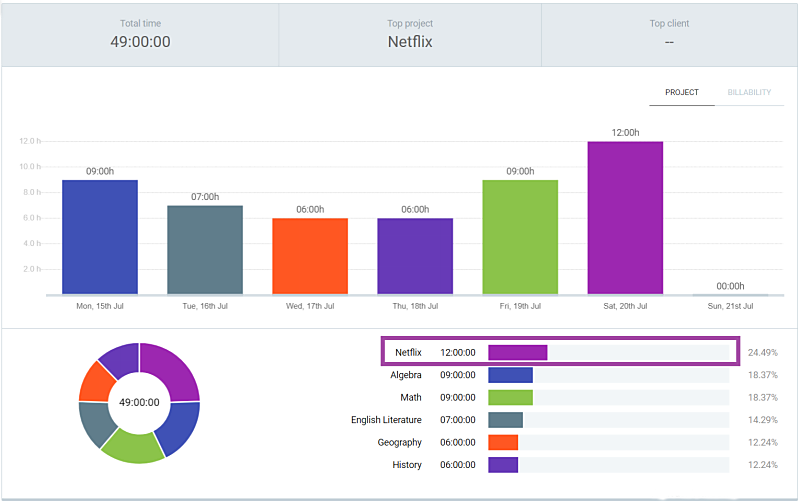Click the Geography project name

tap(399, 442)
